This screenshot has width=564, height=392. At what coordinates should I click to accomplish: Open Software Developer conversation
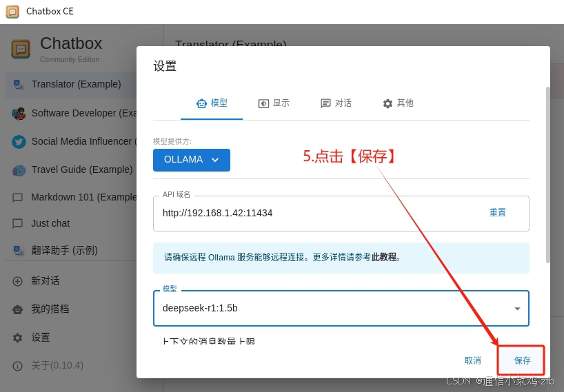[x=71, y=113]
